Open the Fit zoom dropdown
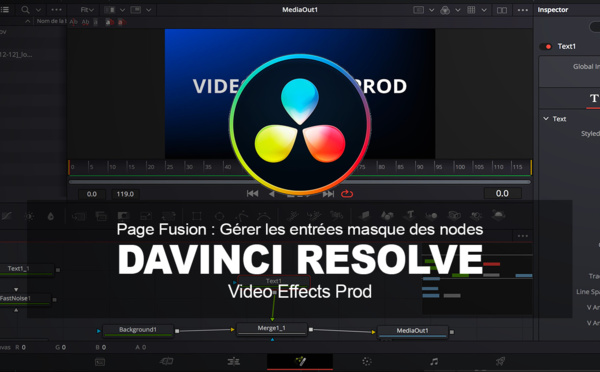 click(87, 10)
